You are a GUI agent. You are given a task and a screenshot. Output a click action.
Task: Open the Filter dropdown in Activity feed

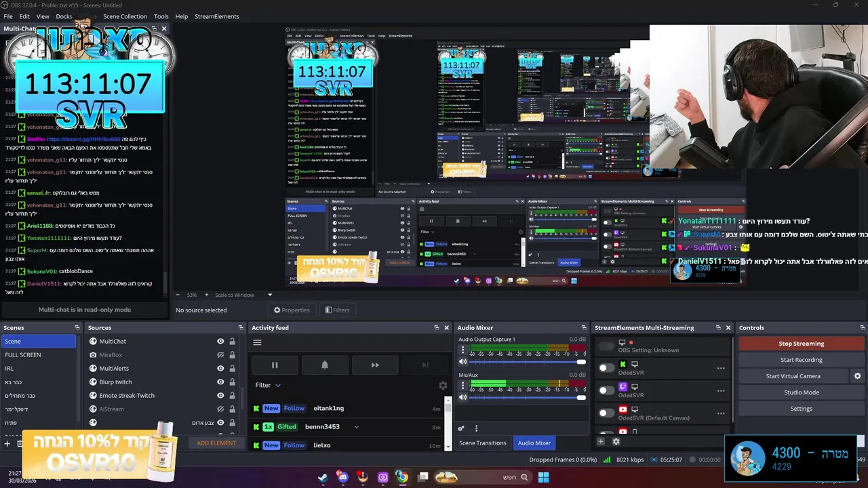coord(268,385)
